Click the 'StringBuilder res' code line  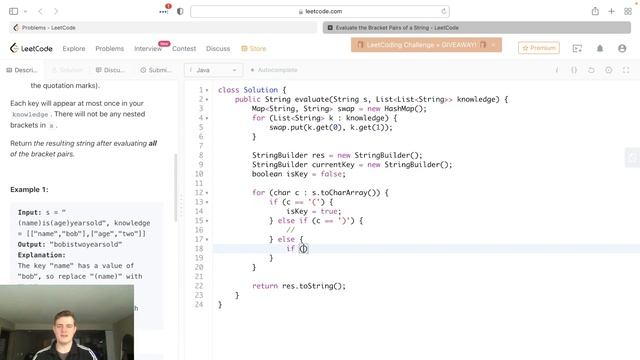point(337,156)
